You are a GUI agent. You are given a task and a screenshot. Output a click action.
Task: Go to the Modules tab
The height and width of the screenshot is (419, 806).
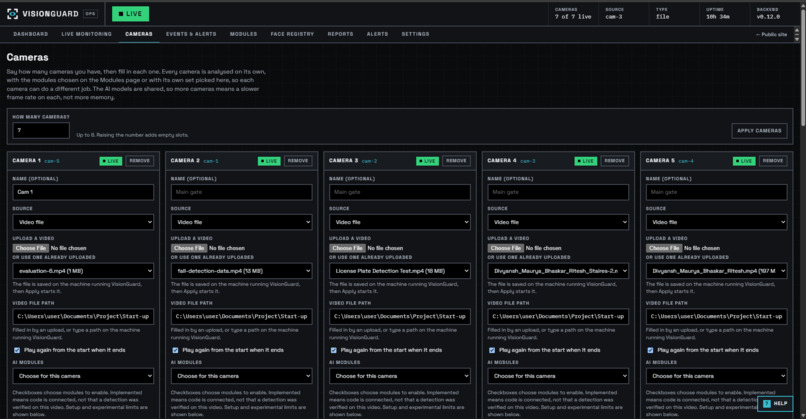pyautogui.click(x=244, y=34)
